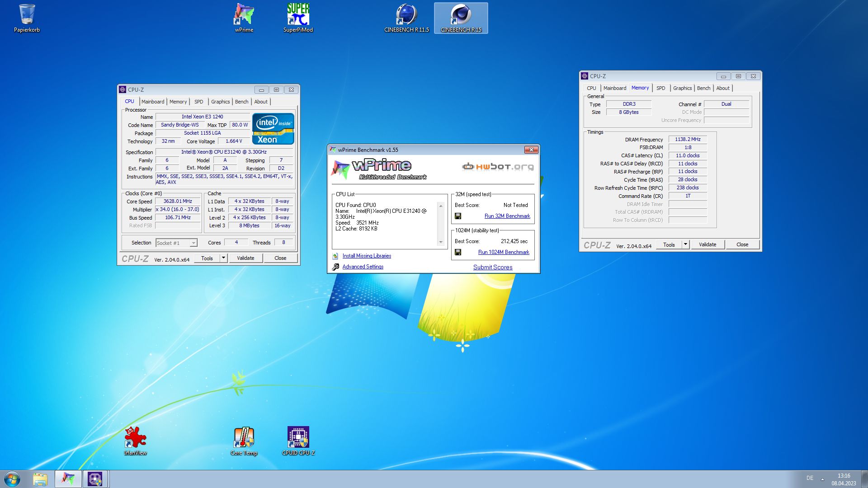Open the Tools dropdown arrow in left CPU-Z

223,258
